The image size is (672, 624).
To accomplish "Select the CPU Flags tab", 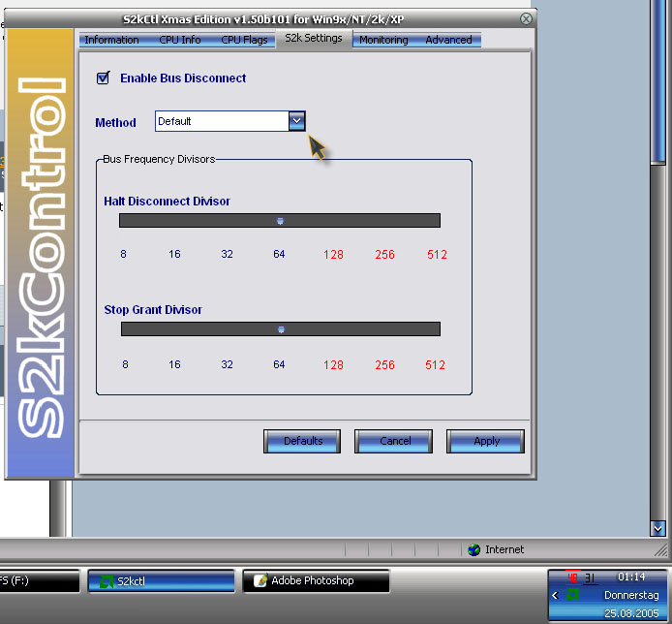I will click(244, 40).
